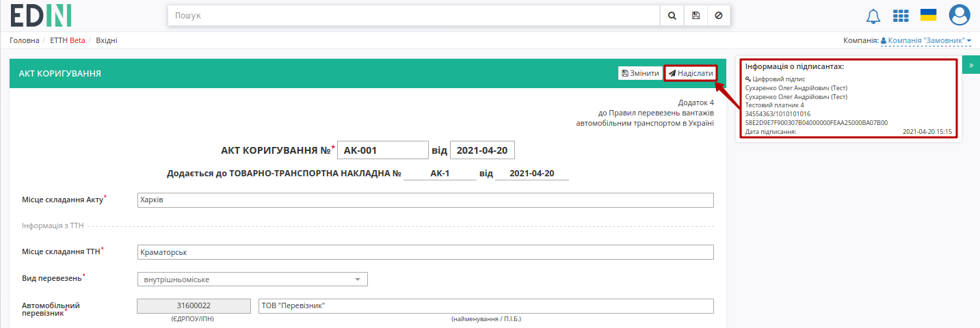The width and height of the screenshot is (980, 328).
Task: Open the notifications bell
Action: tap(873, 16)
